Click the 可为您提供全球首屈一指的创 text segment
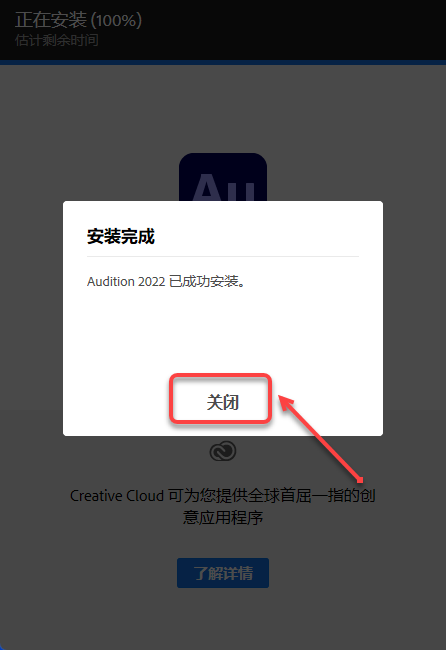This screenshot has height=650, width=446. point(271,495)
